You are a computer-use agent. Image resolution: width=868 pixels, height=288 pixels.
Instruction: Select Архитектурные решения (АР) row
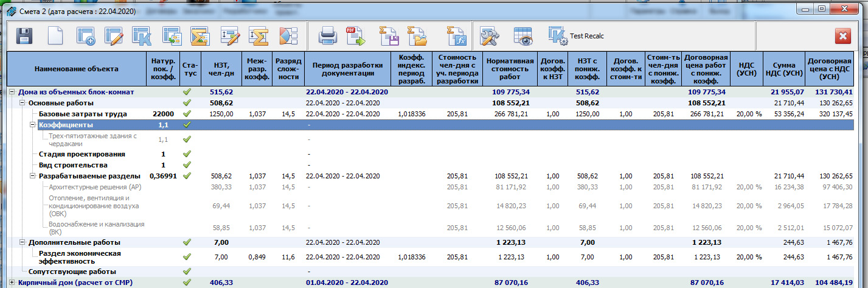pyautogui.click(x=430, y=187)
